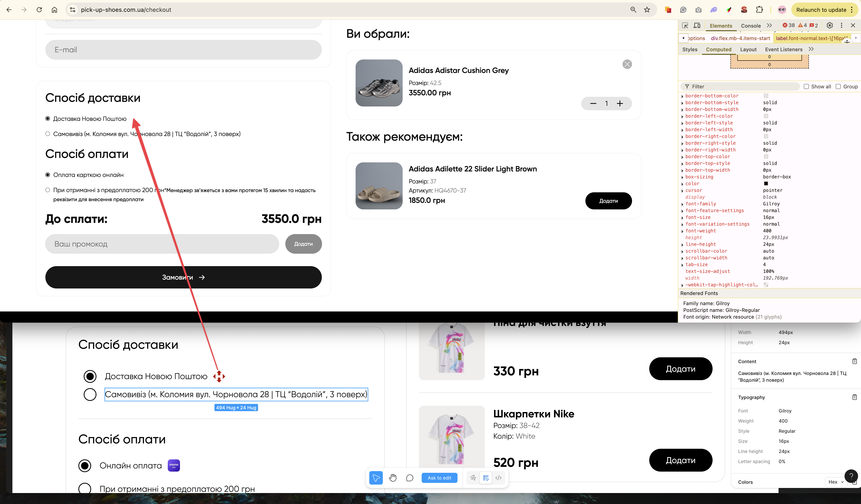Image resolution: width=861 pixels, height=504 pixels.
Task: Select Самовивіз pickup radio option
Action: (x=47, y=134)
